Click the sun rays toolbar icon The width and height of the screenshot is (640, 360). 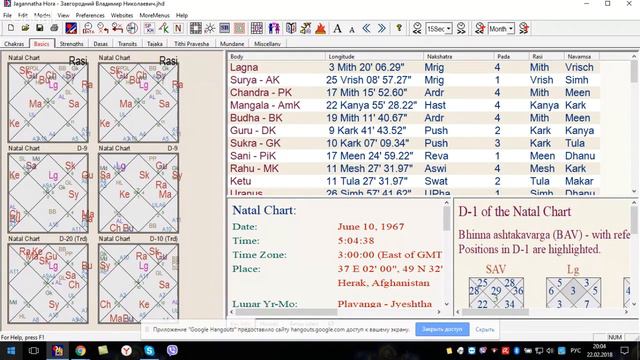pos(210,28)
